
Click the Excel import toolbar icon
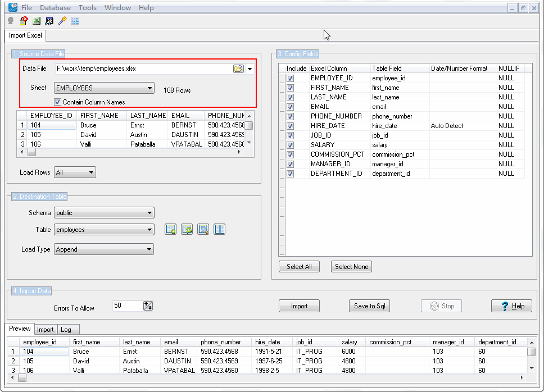37,21
